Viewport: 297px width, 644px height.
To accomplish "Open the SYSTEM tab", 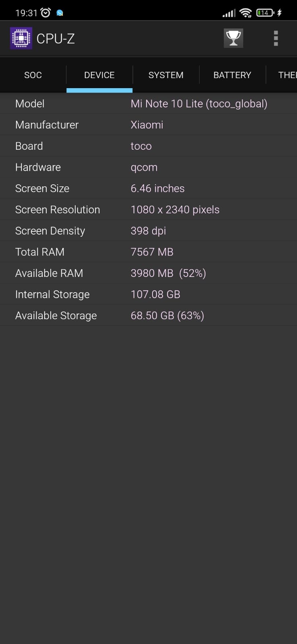I will tap(166, 75).
